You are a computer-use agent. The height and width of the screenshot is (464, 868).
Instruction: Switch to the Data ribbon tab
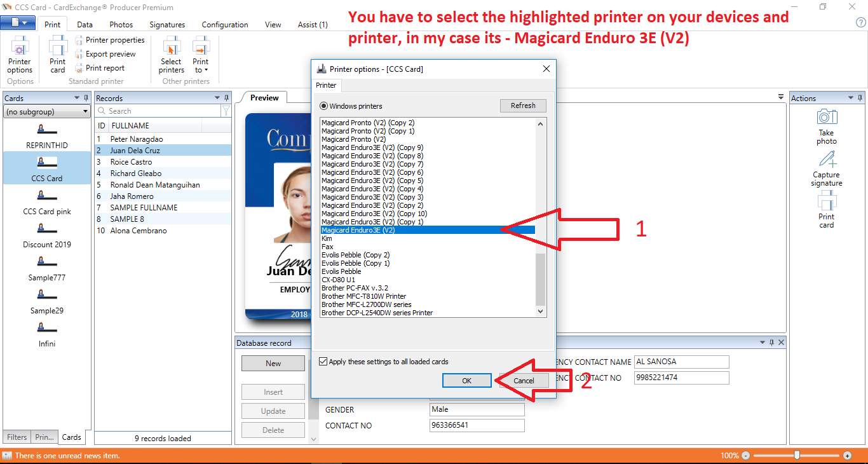pyautogui.click(x=85, y=25)
